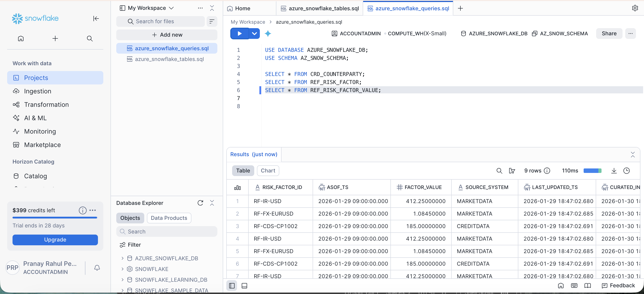Download the query results
This screenshot has height=294, width=644.
(x=614, y=171)
